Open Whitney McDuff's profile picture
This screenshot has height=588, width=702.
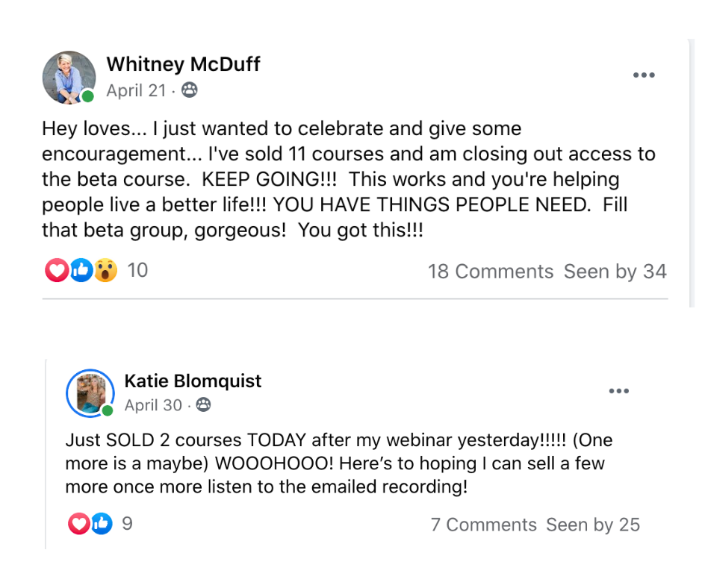click(x=69, y=78)
